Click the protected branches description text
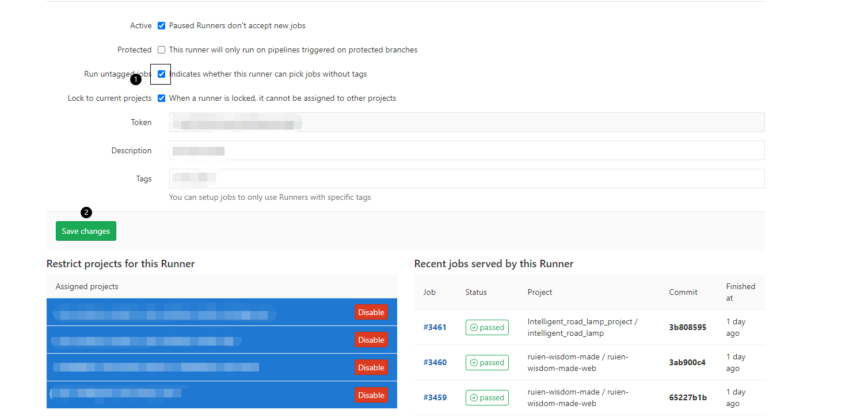The width and height of the screenshot is (868, 417). tap(293, 50)
